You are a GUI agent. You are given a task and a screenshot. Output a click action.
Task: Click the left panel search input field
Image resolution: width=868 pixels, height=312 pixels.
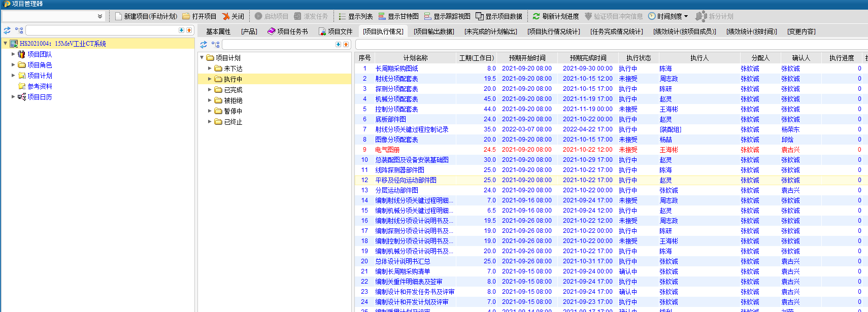point(102,30)
